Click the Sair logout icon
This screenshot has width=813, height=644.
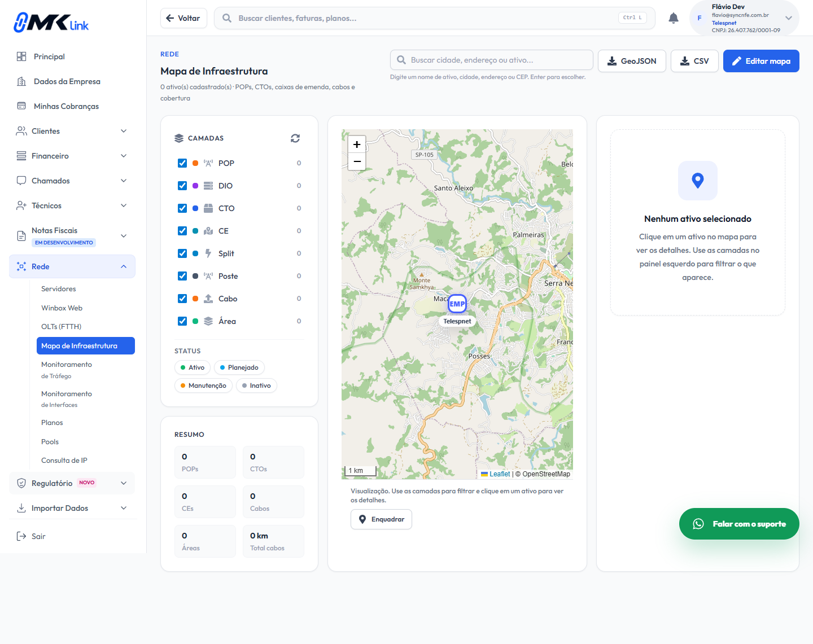point(21,536)
